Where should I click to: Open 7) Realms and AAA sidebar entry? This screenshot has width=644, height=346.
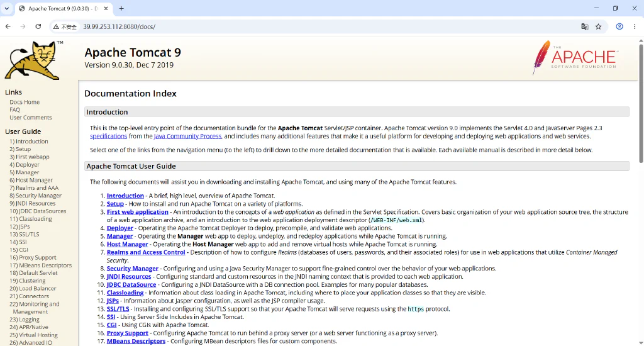tap(34, 188)
